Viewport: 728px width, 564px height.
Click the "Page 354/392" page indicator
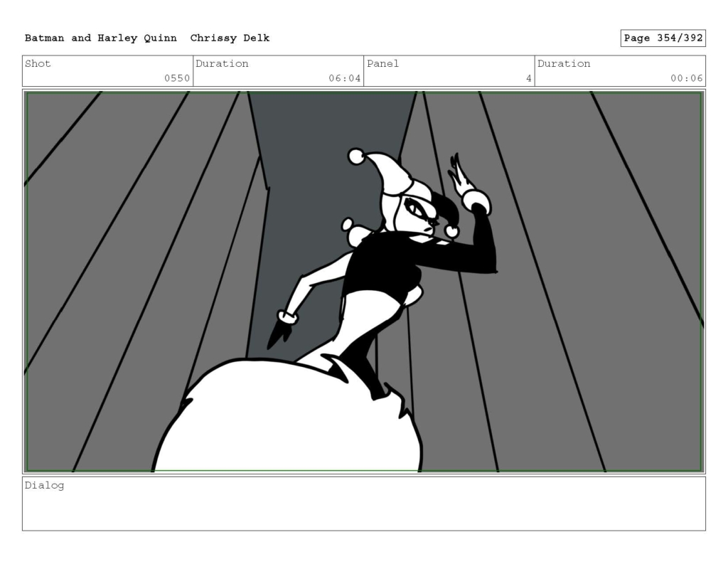point(663,38)
